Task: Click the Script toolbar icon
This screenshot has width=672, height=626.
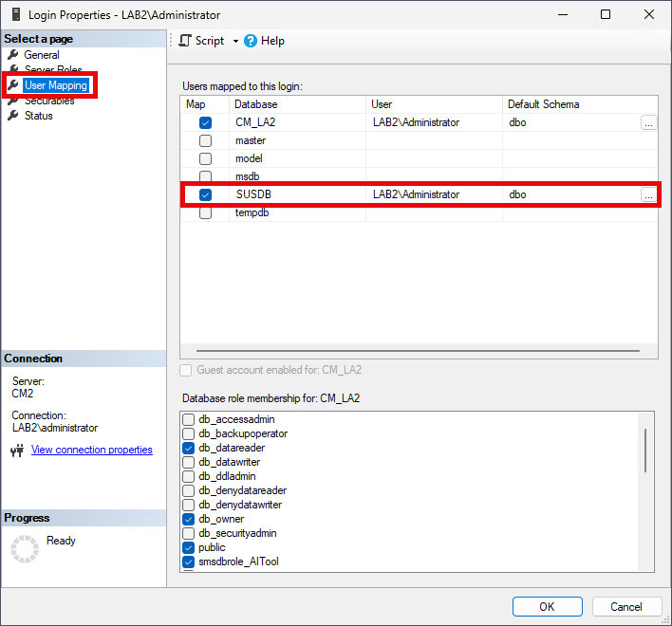Action: [185, 41]
